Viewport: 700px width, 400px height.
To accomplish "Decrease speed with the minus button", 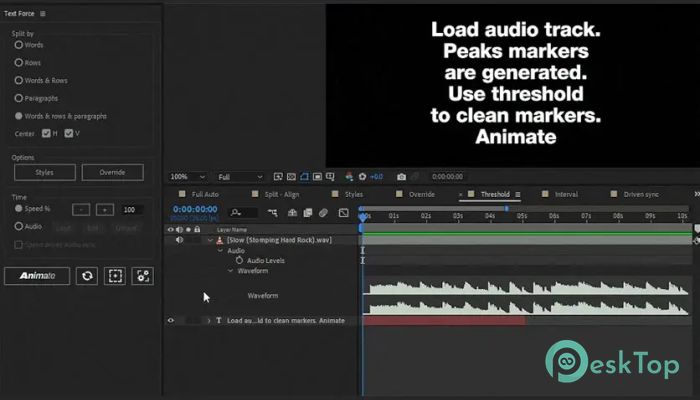I will (x=81, y=210).
